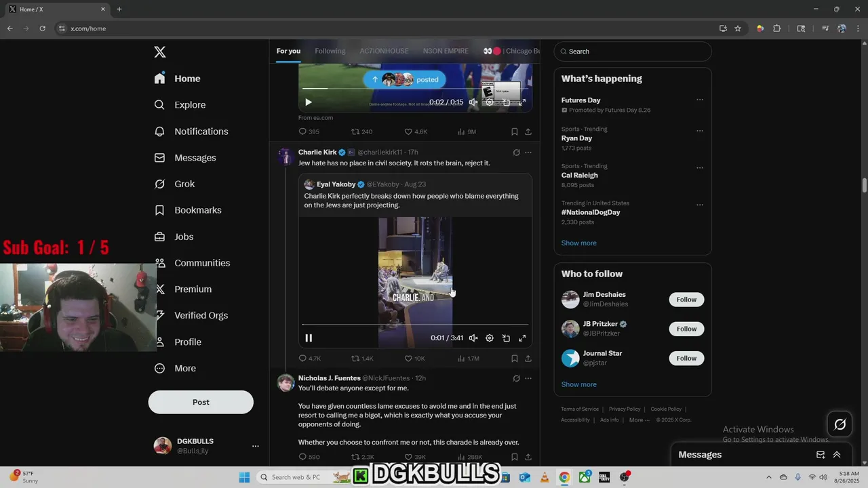
Task: Open more options on Nicholas Fuentes post
Action: coord(528,379)
